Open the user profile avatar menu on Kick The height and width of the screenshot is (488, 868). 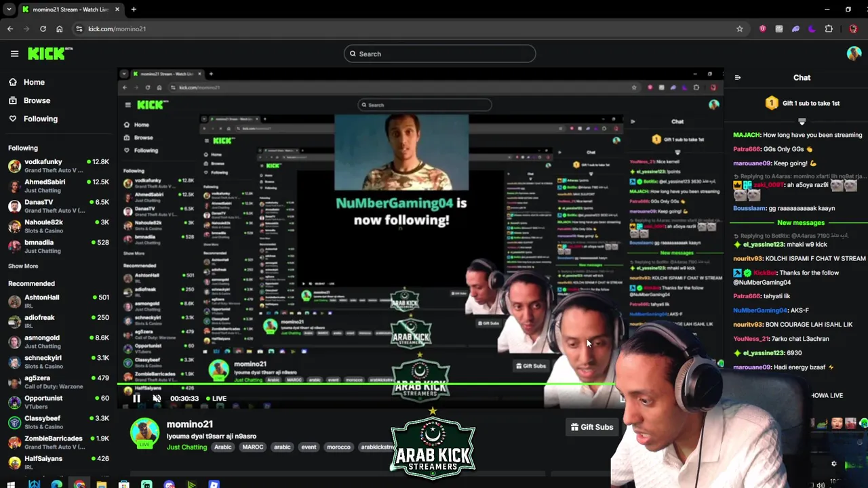coord(854,54)
